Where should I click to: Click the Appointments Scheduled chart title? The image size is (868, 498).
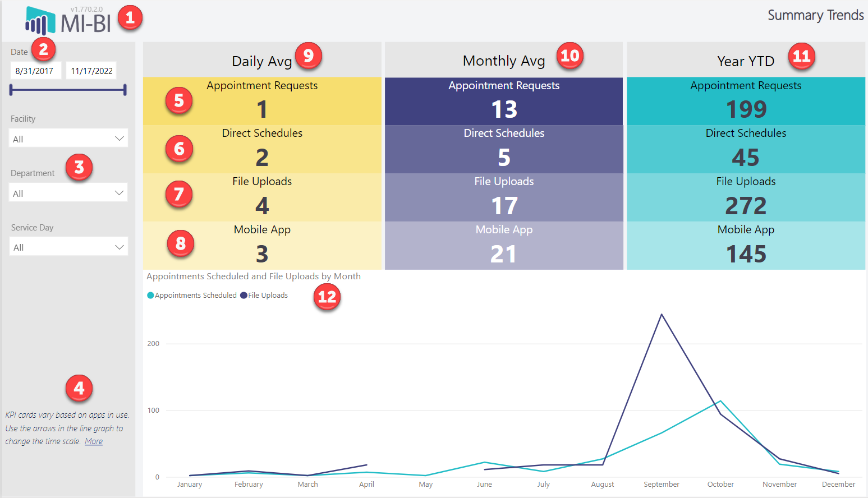[253, 276]
